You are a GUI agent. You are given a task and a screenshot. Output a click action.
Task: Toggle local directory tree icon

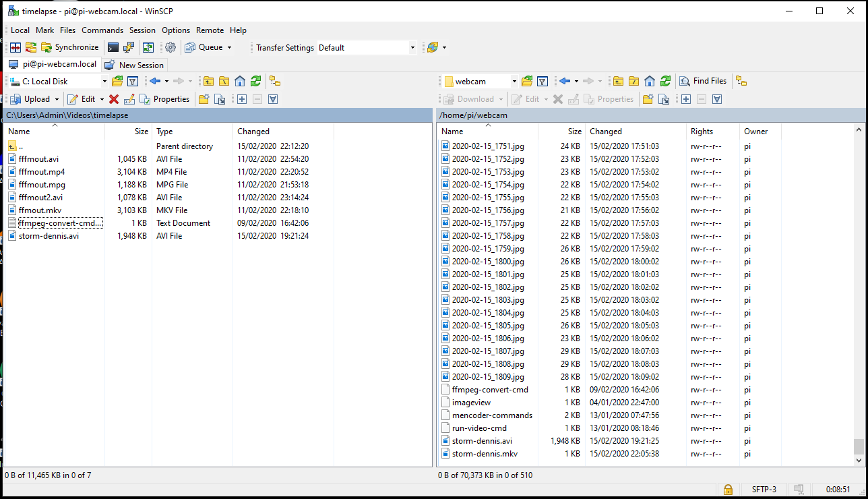[x=274, y=81]
